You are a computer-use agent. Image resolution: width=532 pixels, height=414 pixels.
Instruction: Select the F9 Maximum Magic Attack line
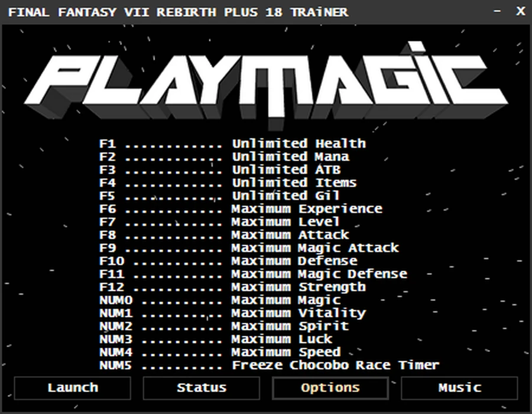[x=249, y=248]
